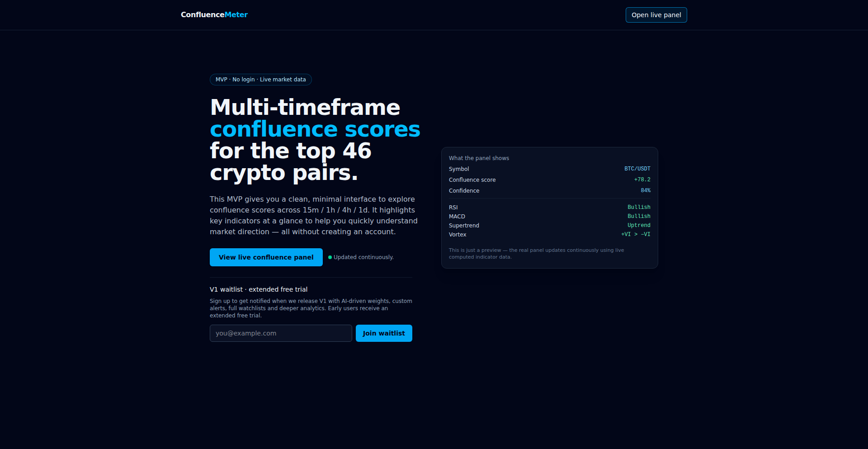Image resolution: width=868 pixels, height=449 pixels.
Task: Select the Vortex +VI > -VI reading
Action: pos(635,234)
